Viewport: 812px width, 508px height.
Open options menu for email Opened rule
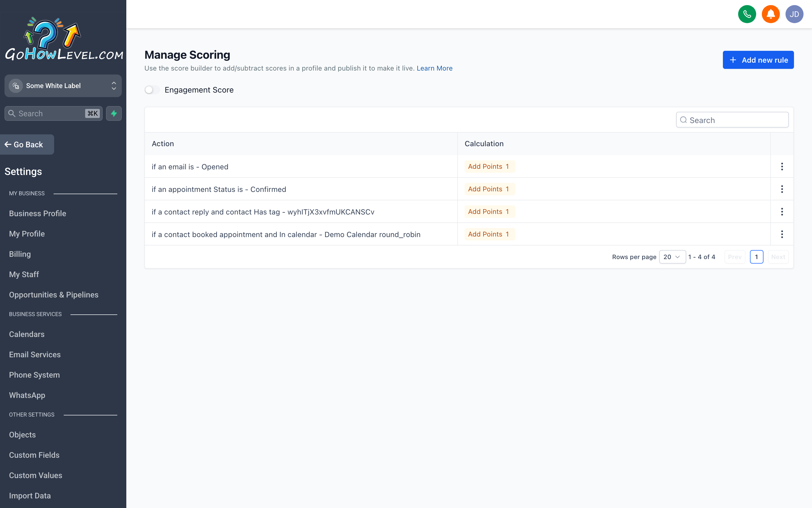coord(782,167)
